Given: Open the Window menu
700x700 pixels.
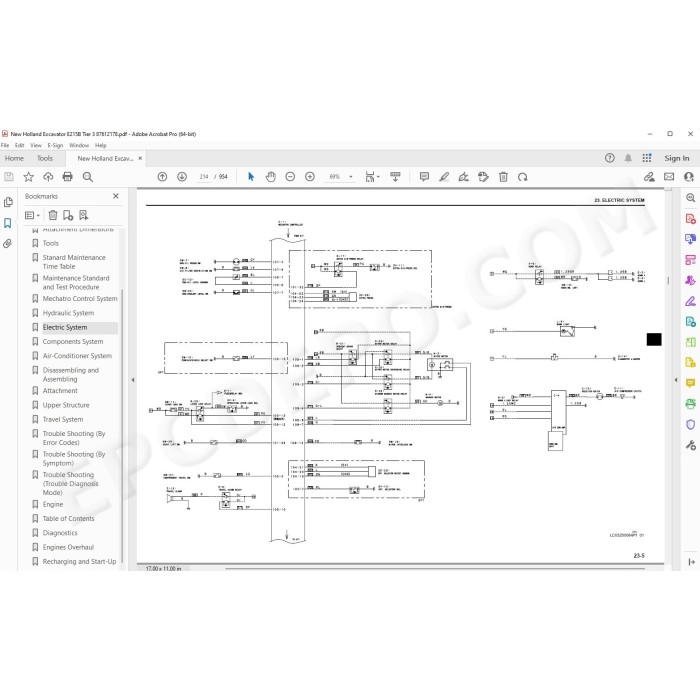Looking at the screenshot, I should 79,146.
